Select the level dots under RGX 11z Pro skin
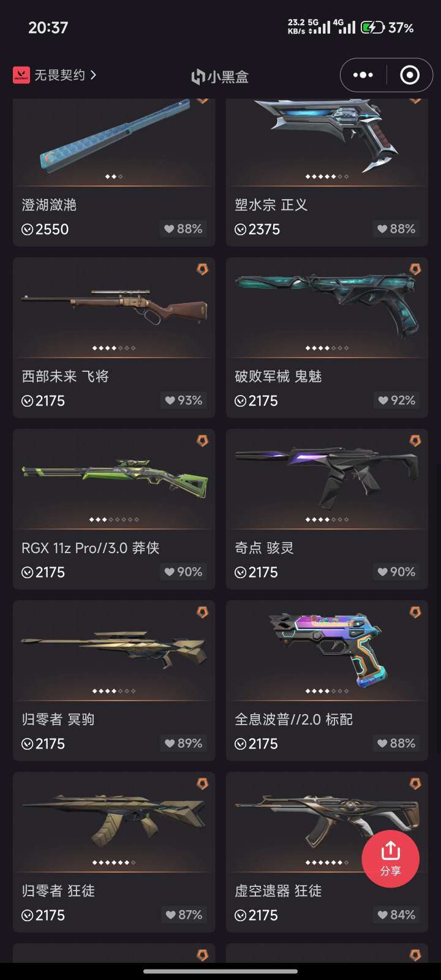 114,519
